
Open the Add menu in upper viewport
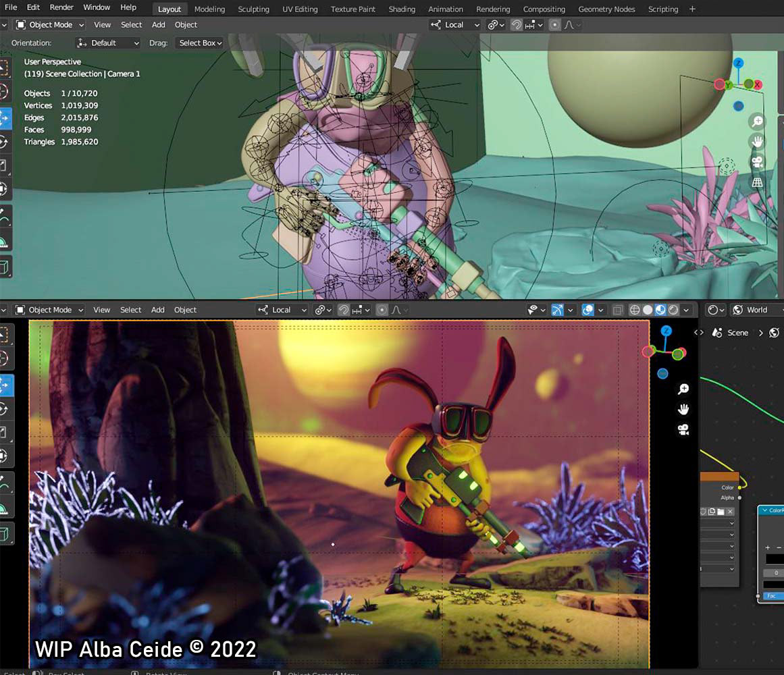pyautogui.click(x=159, y=25)
